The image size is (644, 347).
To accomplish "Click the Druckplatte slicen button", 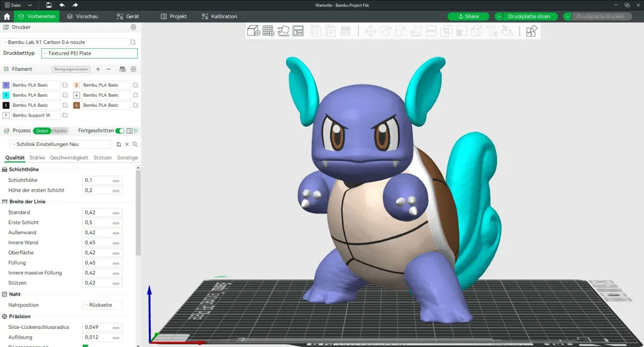I will 529,17.
